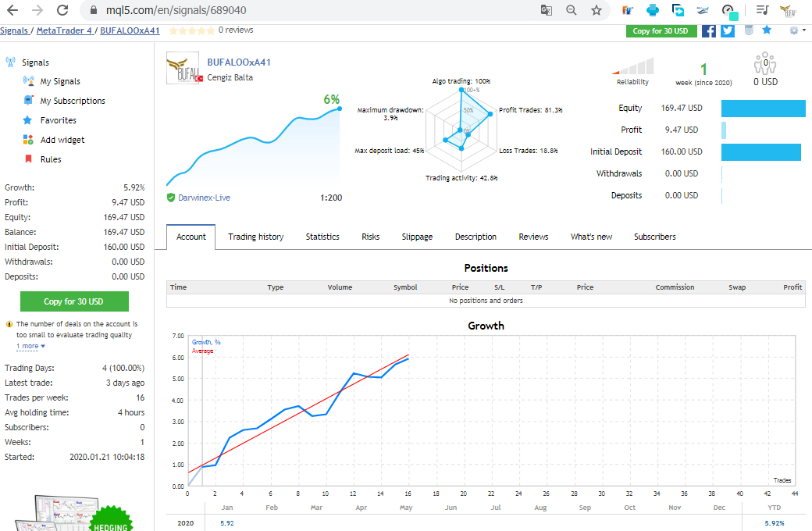Open the Risks tab
Image resolution: width=812 pixels, height=531 pixels.
[371, 237]
